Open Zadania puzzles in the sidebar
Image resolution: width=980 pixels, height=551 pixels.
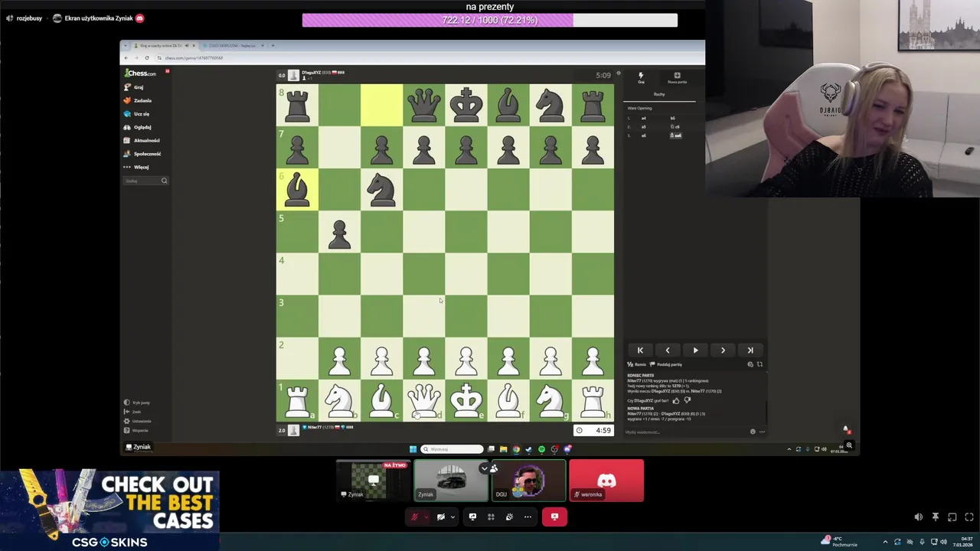click(138, 100)
